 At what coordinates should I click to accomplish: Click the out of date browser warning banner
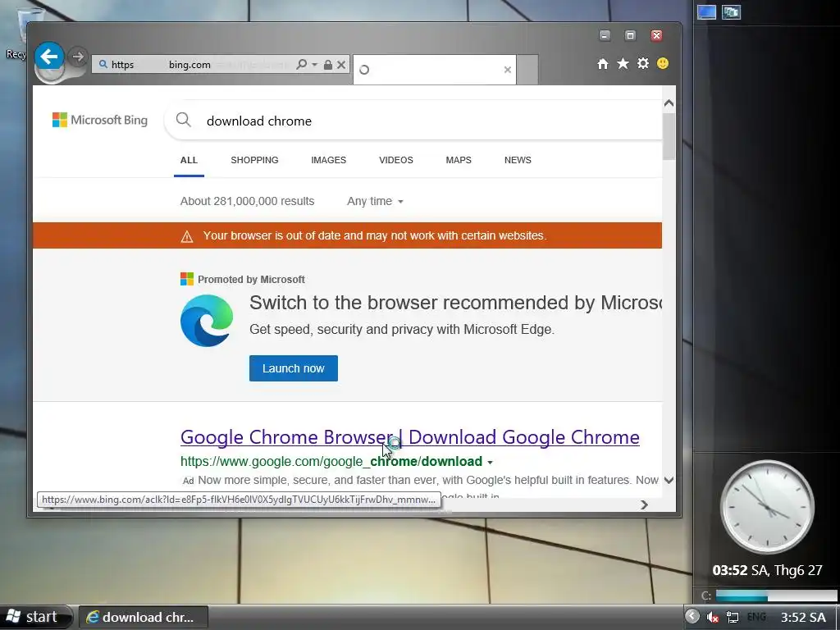point(347,235)
